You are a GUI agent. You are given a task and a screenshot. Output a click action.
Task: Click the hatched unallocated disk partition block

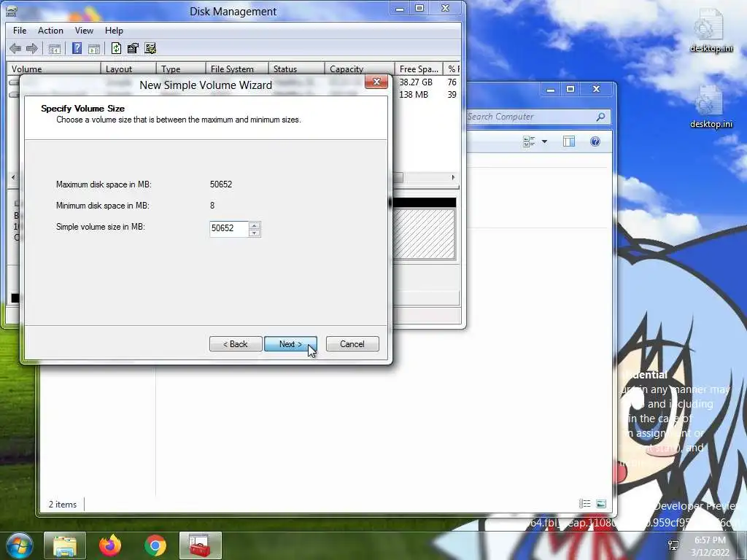pos(424,234)
